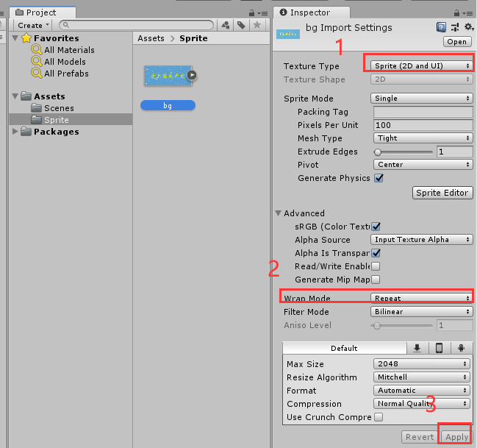Open the help reference book icon
The width and height of the screenshot is (477, 448).
[x=441, y=27]
